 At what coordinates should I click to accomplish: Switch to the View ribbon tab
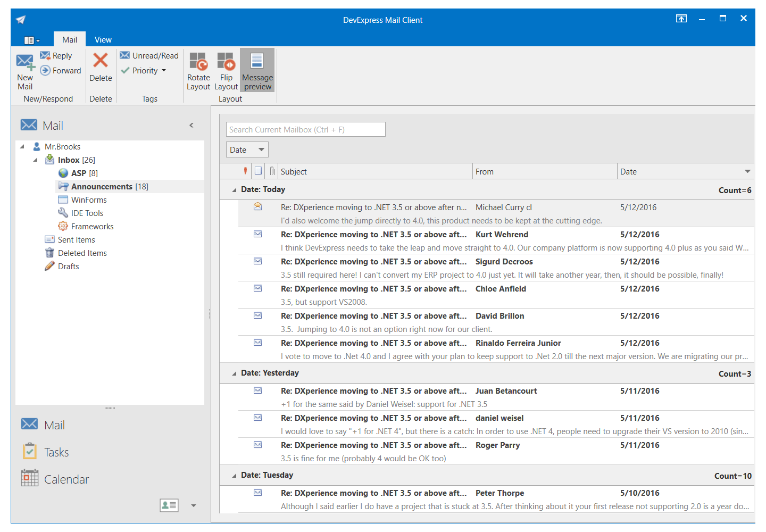(103, 39)
